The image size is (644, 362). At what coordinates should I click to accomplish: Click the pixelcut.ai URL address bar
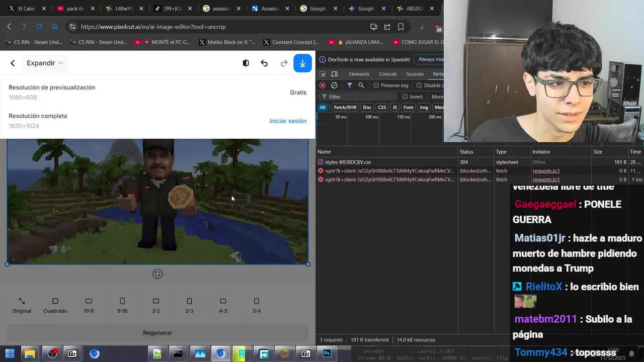pos(216,27)
